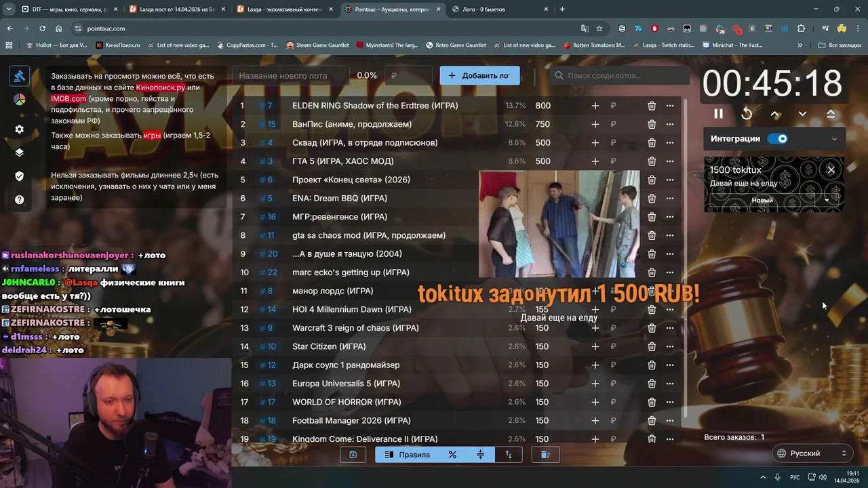Bookmark this page with star icon
Screen dimensions: 868x488
click(599, 28)
